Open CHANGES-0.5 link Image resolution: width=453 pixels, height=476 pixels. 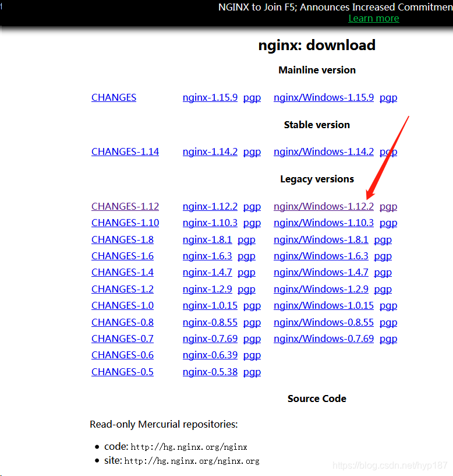coord(122,372)
